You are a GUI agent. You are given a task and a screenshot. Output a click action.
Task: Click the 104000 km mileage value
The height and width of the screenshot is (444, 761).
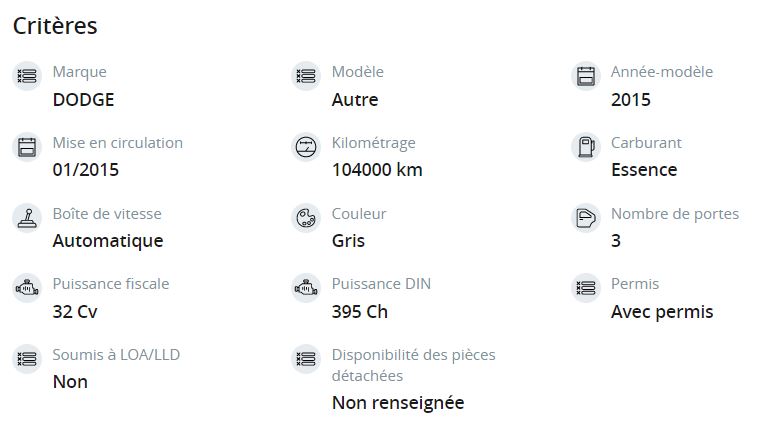pyautogui.click(x=377, y=170)
